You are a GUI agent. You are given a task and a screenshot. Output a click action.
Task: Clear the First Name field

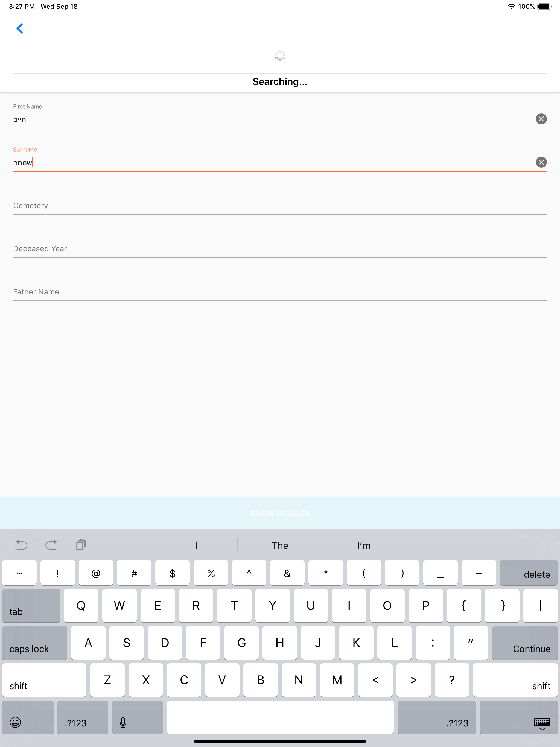(x=541, y=119)
